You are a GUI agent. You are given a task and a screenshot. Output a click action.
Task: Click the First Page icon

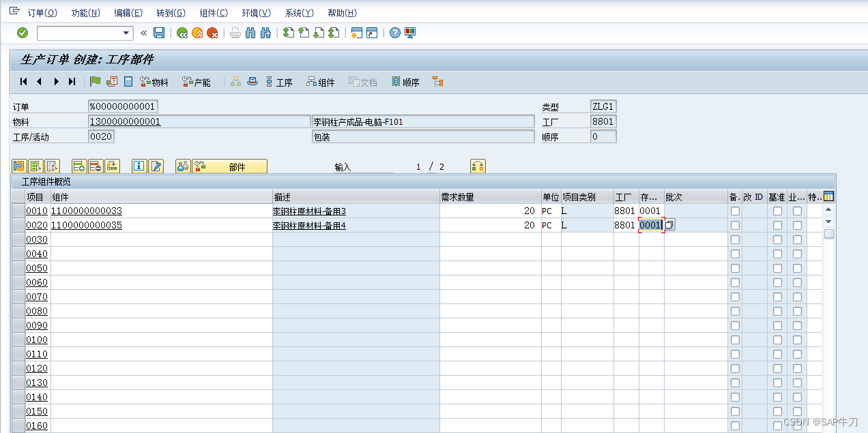tap(289, 33)
